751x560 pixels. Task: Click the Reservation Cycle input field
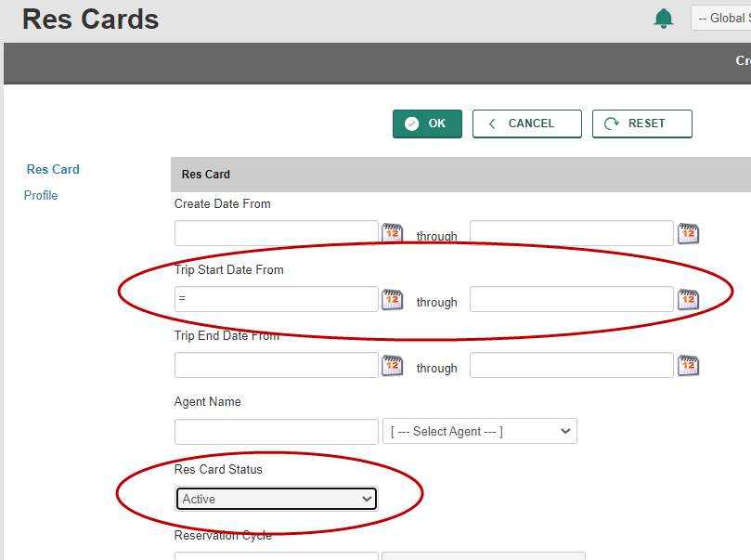point(276,555)
